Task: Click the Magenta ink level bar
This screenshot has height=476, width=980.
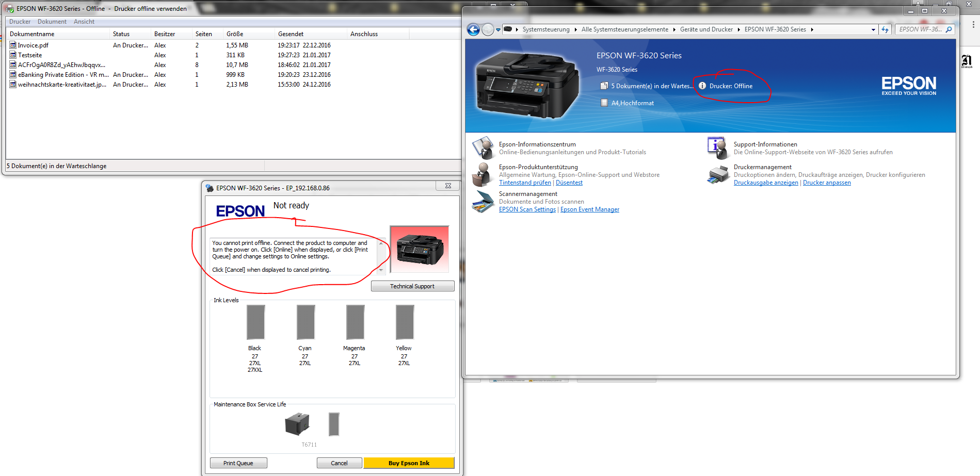Action: [355, 322]
